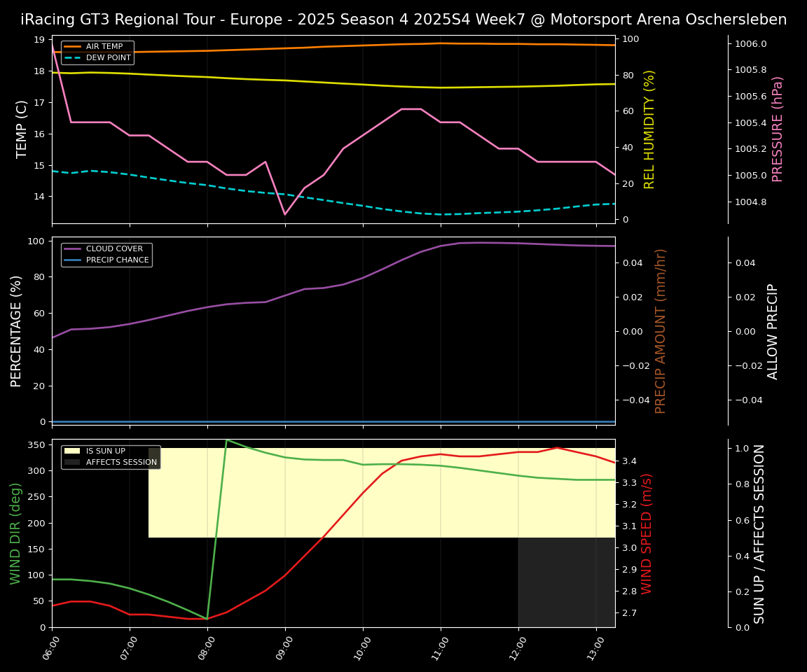Select the green WIND DIR (deg) axis label
The height and width of the screenshot is (672, 807).
15,533
